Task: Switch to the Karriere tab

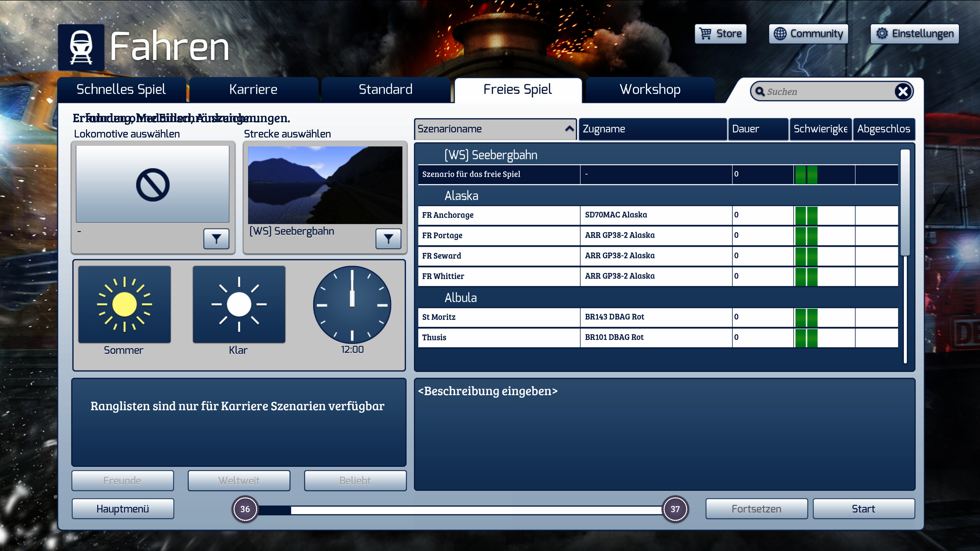Action: [253, 90]
